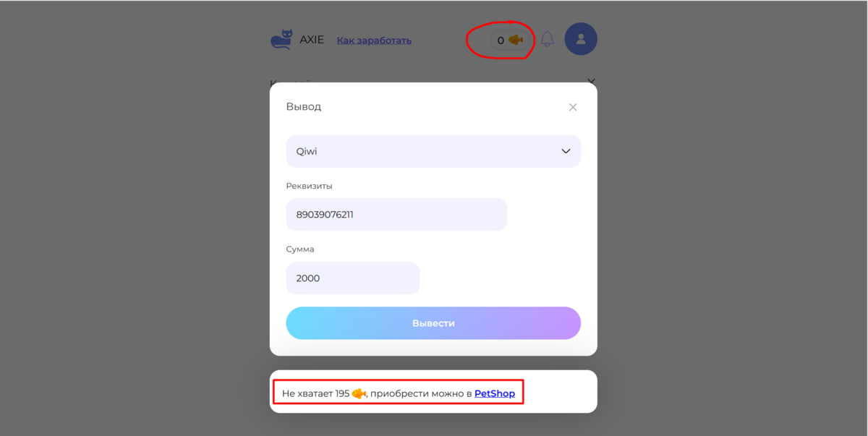
Task: Open the PetShop link
Action: pos(495,393)
